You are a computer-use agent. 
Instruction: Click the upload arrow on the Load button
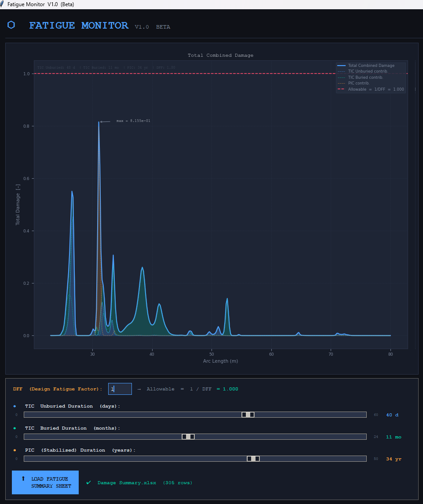(x=23, y=478)
